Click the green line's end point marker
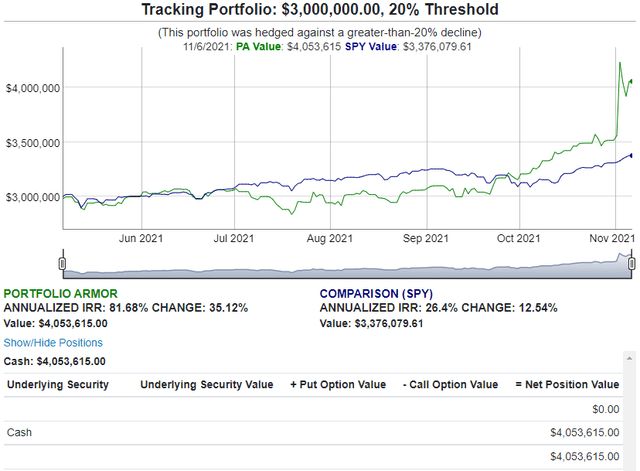 631,81
